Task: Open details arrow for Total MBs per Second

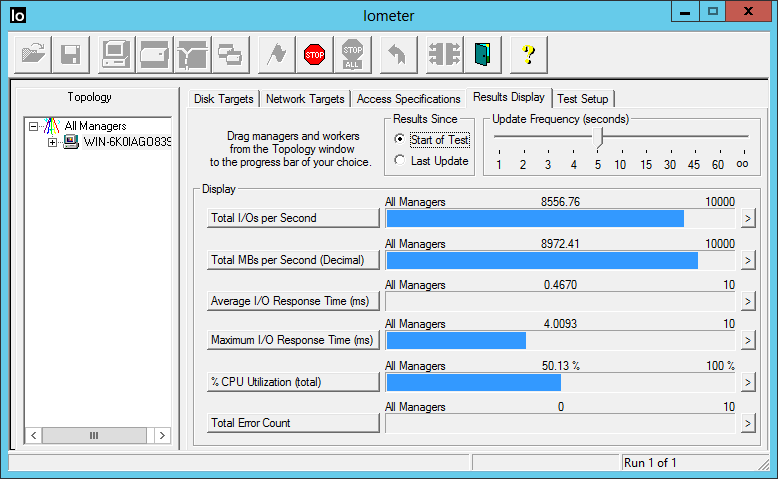Action: [748, 260]
